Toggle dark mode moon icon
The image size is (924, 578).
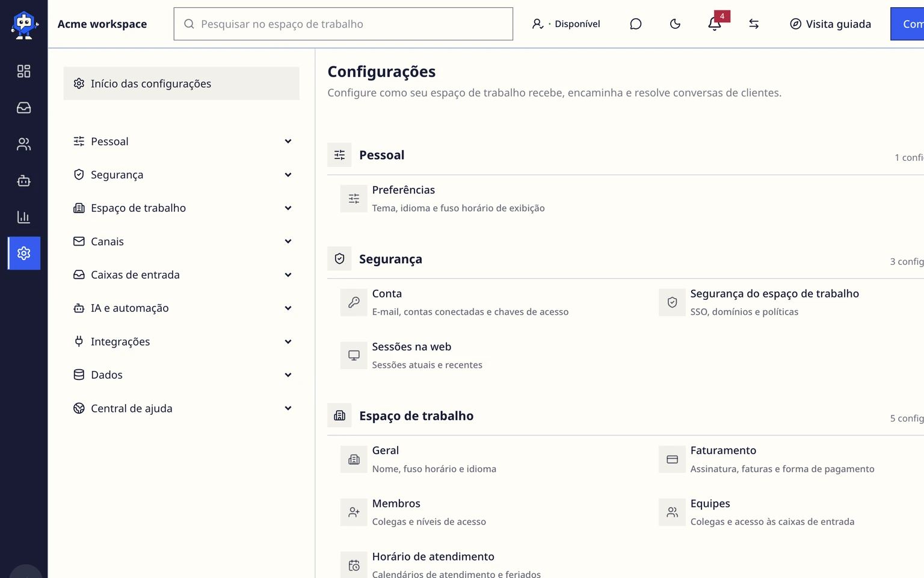675,24
